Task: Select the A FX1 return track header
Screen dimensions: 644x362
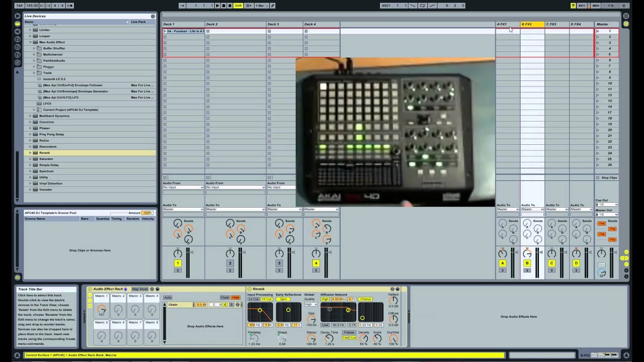Action: pyautogui.click(x=508, y=24)
